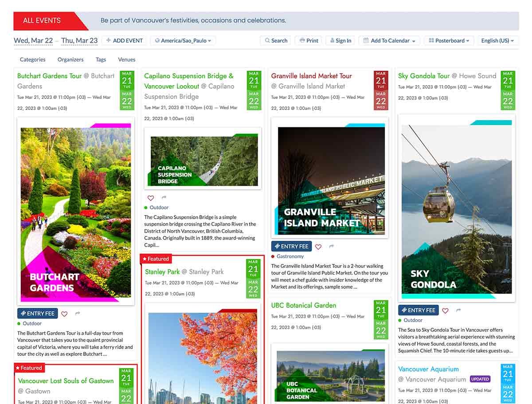
Task: Click the heart icon under Butchart Gardens
Action: 64,314
